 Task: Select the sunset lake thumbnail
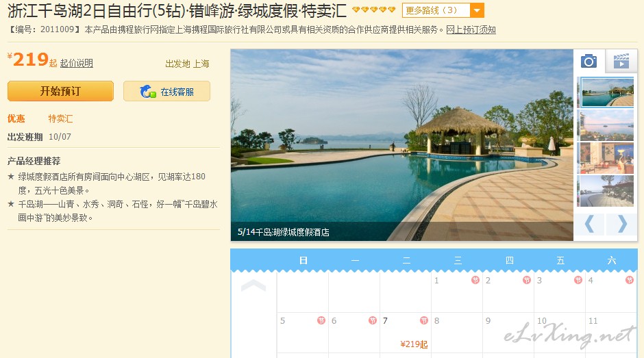[606, 125]
